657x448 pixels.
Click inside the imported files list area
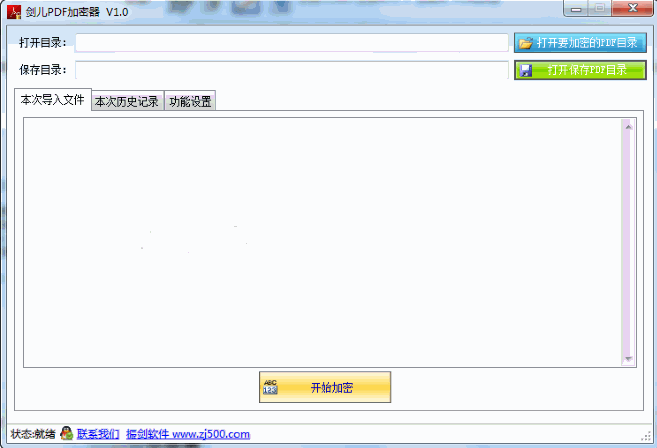pos(322,242)
